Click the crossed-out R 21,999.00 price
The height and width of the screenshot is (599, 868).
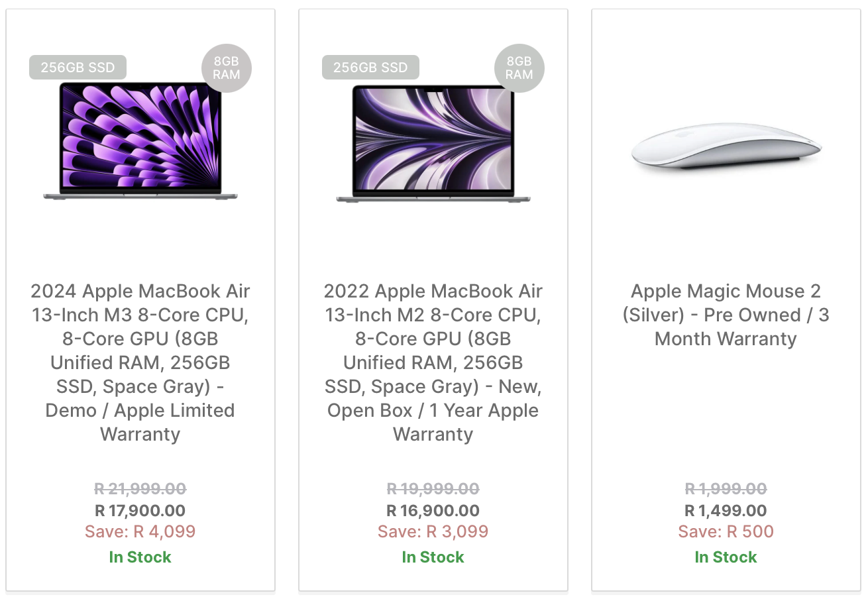coord(140,489)
